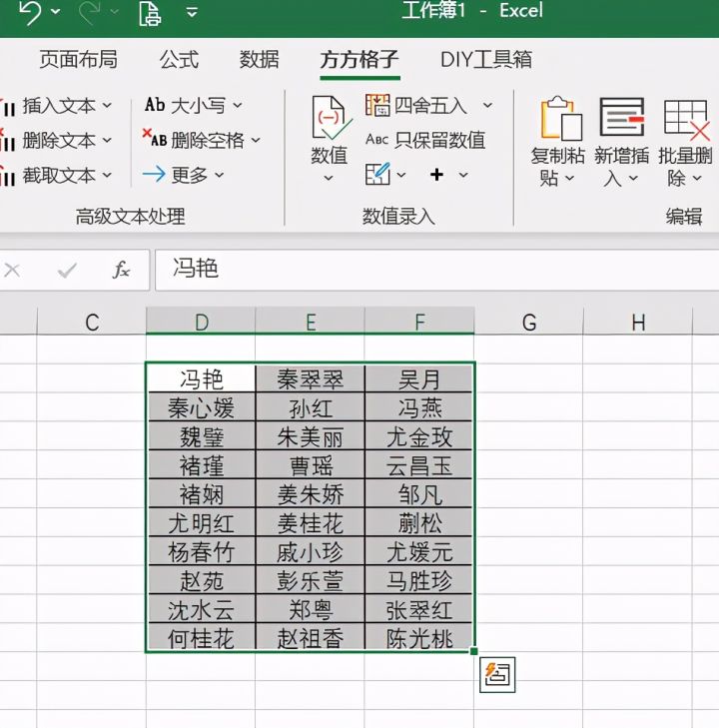Click the Ab 大小写 icon
The width and height of the screenshot is (719, 728).
[155, 105]
